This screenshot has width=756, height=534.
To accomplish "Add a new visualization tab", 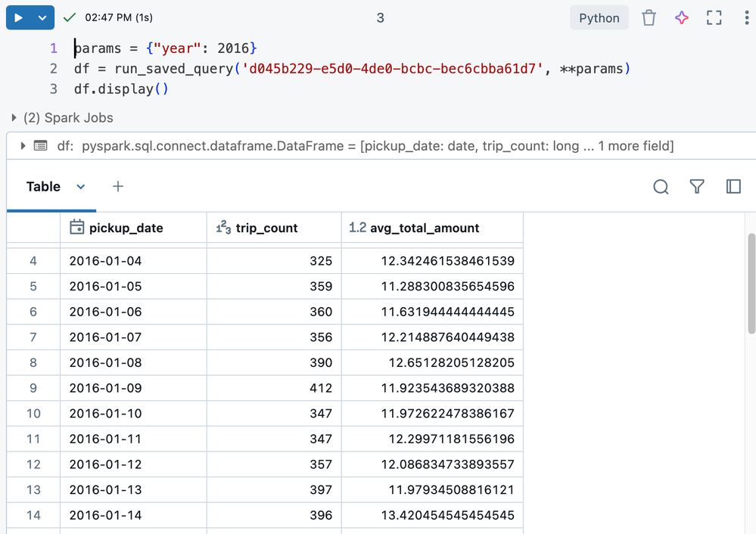I will (x=118, y=186).
